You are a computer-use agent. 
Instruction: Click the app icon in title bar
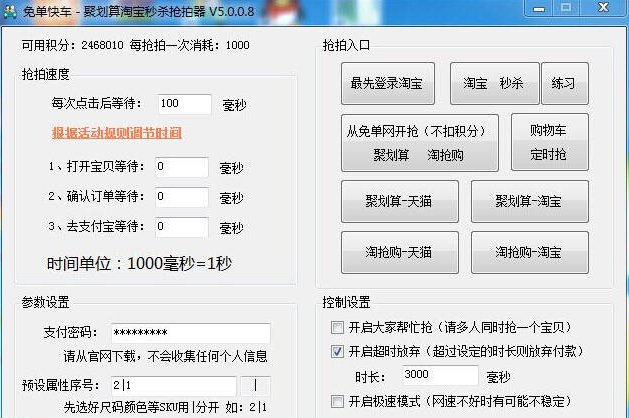[10, 11]
